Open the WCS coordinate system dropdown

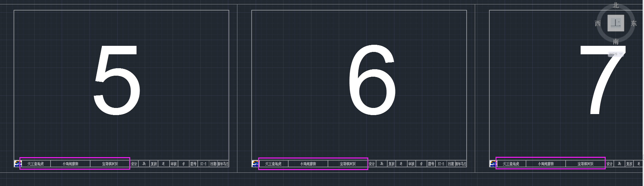click(616, 54)
